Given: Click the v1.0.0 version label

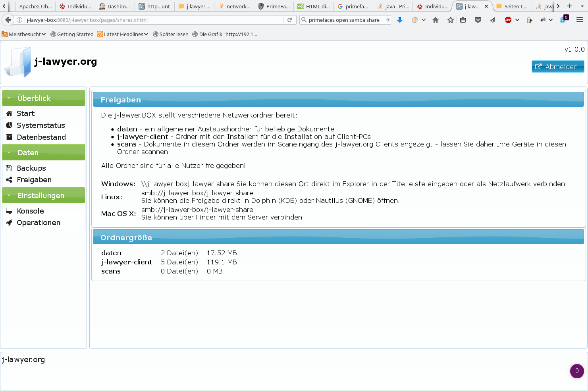Looking at the screenshot, I should click(575, 50).
